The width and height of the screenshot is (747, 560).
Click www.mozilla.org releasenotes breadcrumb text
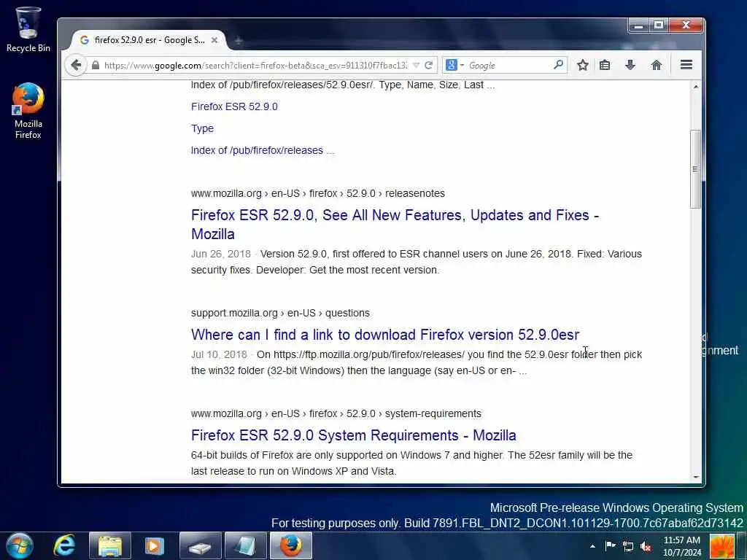point(318,193)
